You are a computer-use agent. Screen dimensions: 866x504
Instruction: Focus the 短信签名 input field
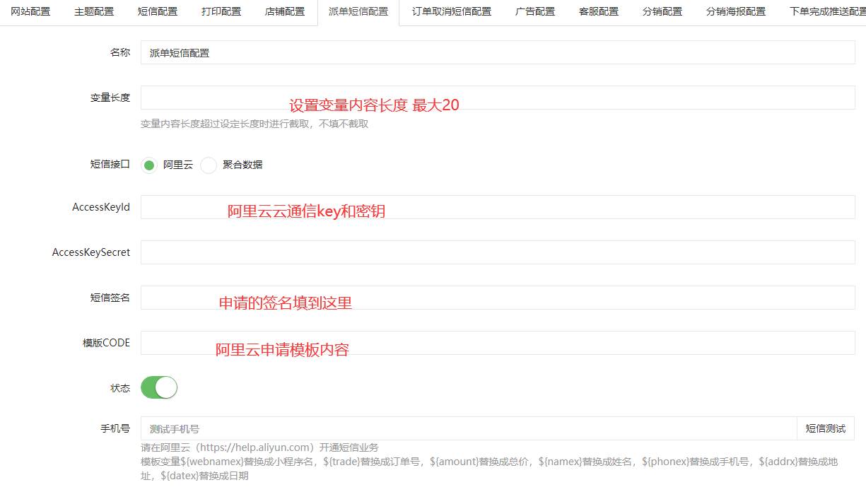[x=498, y=298]
